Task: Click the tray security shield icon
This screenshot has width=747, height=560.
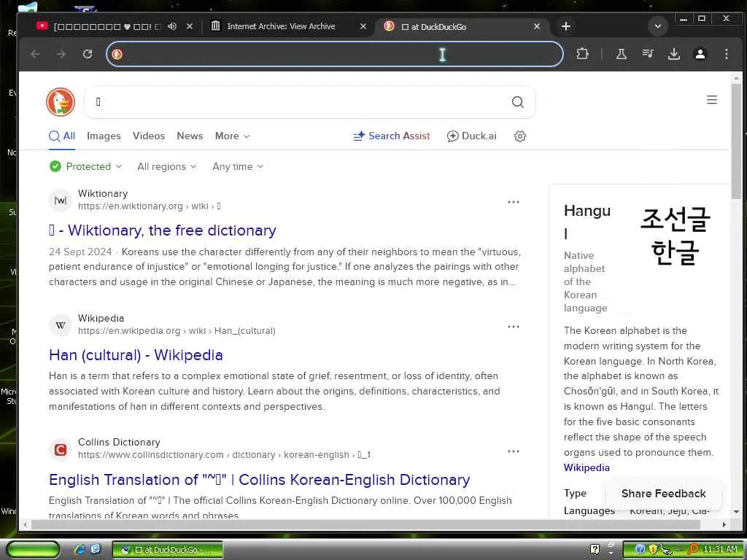Action: coord(653,550)
